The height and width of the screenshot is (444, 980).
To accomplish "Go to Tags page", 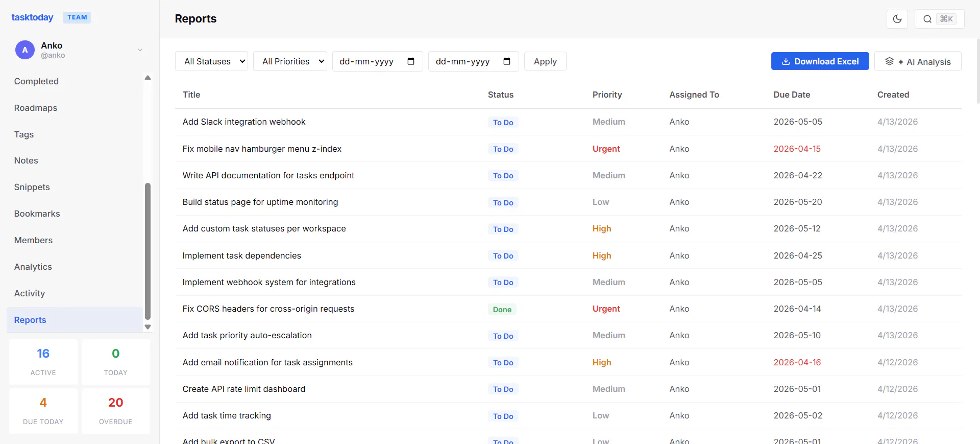I will [75, 134].
